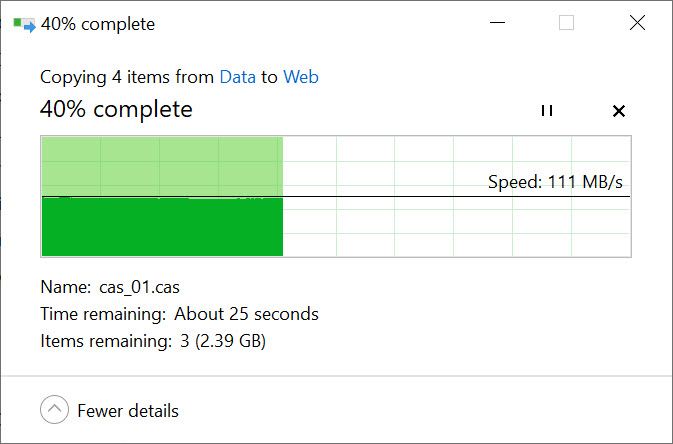
Task: Click the title bar text 40% complete
Action: 97,24
